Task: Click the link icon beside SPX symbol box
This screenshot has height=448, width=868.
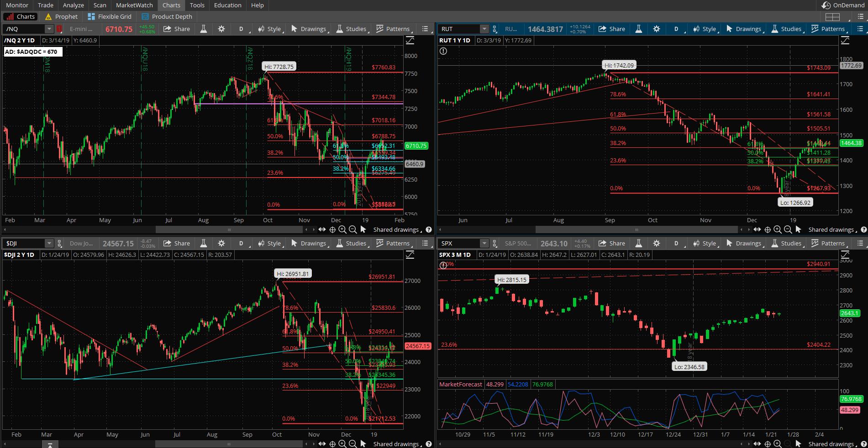Action: tap(495, 243)
